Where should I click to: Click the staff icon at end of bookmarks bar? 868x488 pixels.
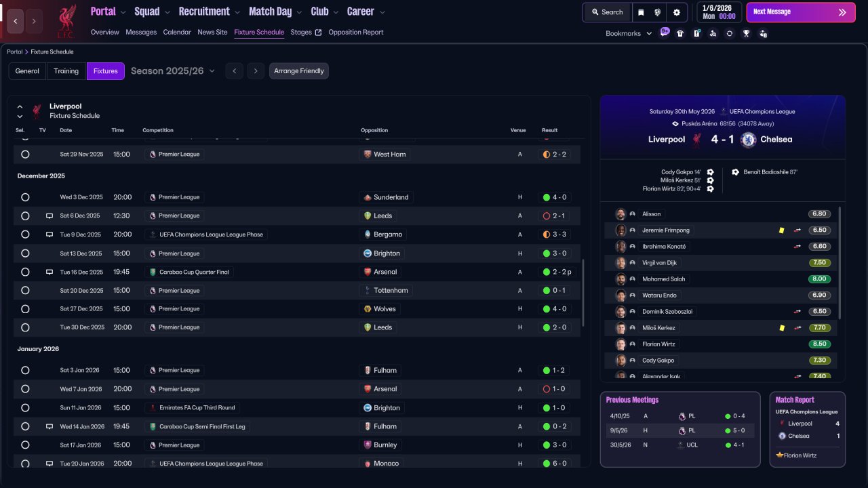pos(763,33)
